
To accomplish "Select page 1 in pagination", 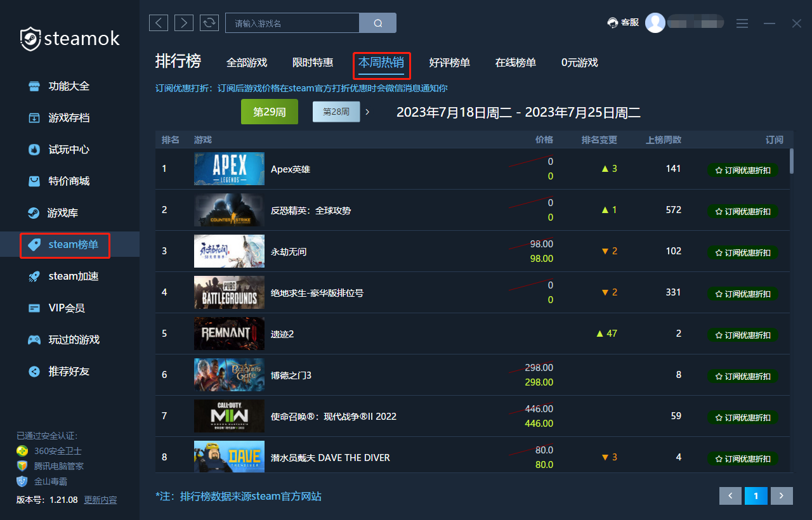I will pyautogui.click(x=756, y=496).
